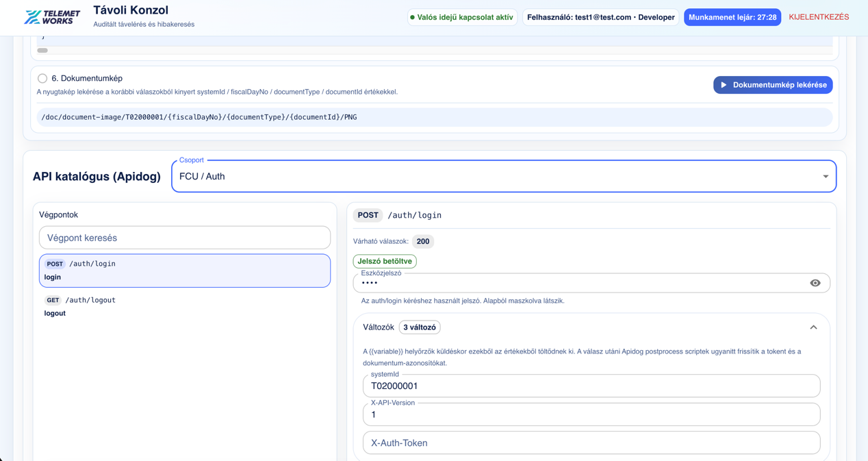
Task: Collapse the Változók section chevron
Action: coord(813,327)
